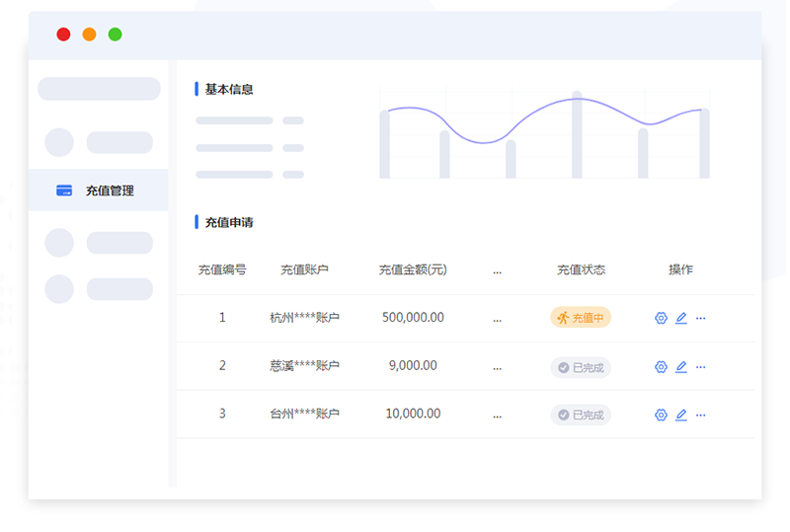Open more options for 台州 account row
This screenshot has height=532, width=790.
click(x=701, y=416)
